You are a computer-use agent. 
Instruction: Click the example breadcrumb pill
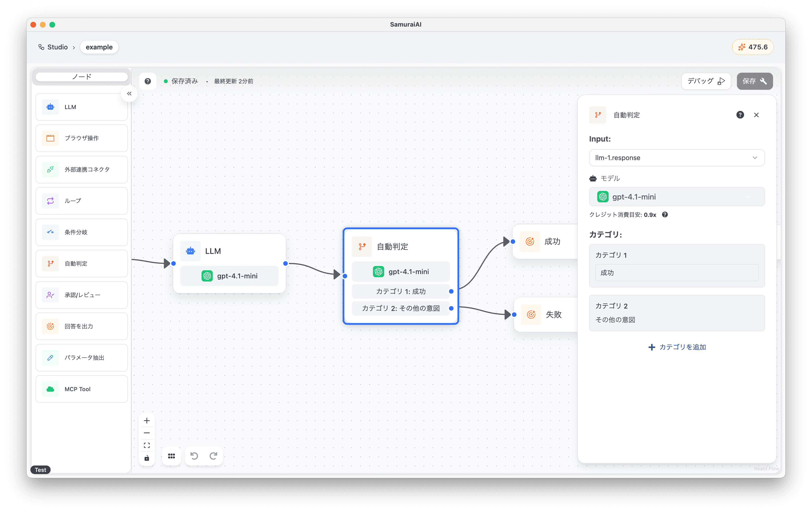click(99, 47)
